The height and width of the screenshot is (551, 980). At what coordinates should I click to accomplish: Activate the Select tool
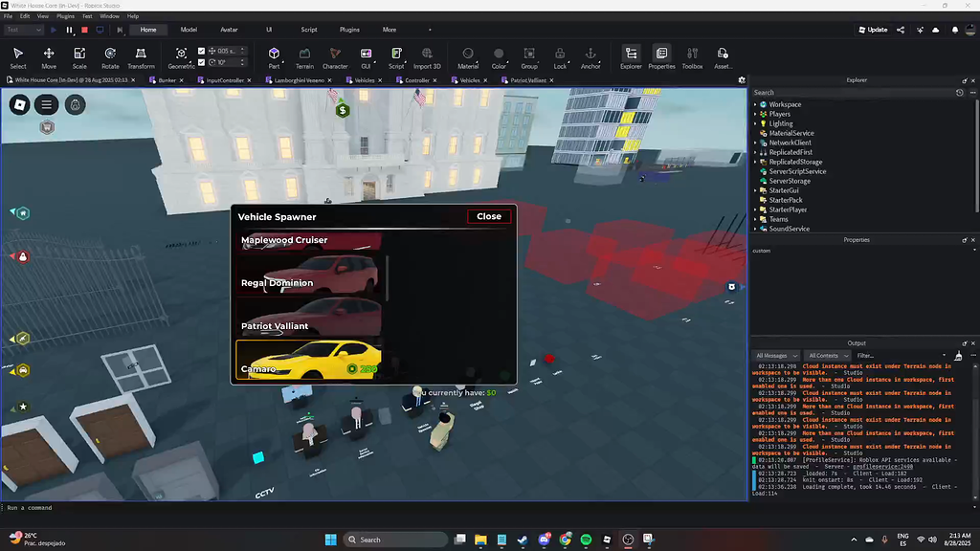(18, 57)
